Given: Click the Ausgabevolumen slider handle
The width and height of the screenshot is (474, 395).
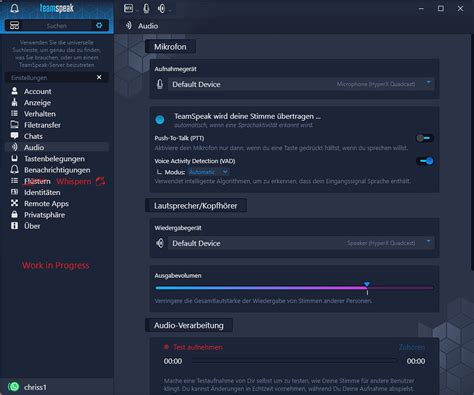Looking at the screenshot, I should (367, 285).
